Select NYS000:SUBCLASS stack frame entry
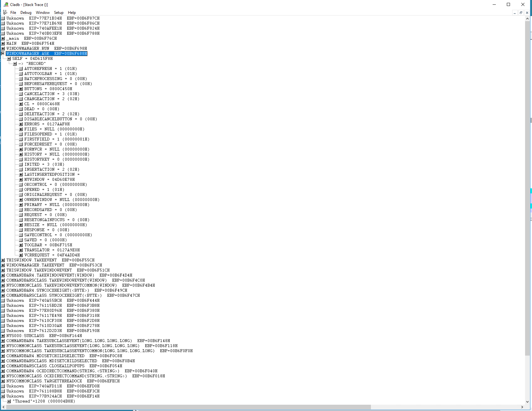Screen dimensions: 532x411 tap(25, 336)
